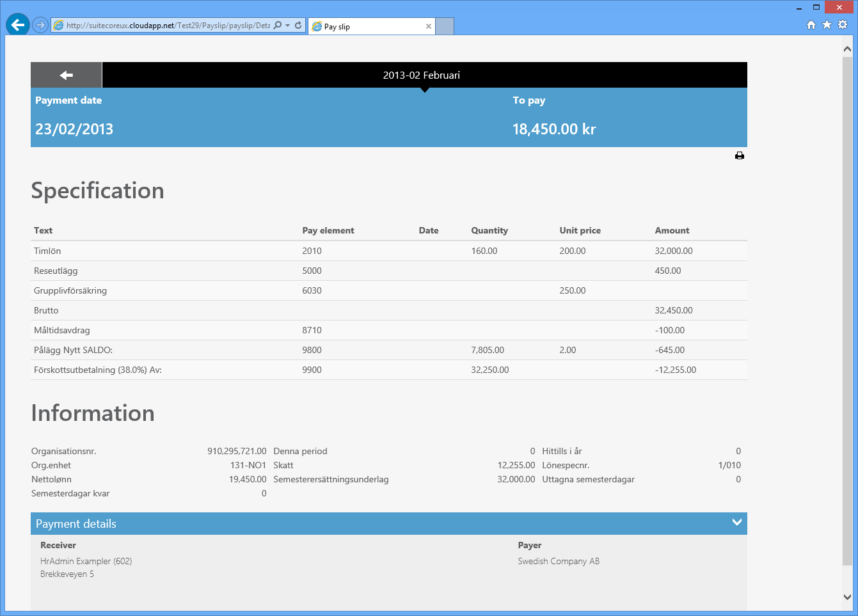Click the Semesterersättningsunderlag label
This screenshot has width=858, height=616.
click(331, 479)
